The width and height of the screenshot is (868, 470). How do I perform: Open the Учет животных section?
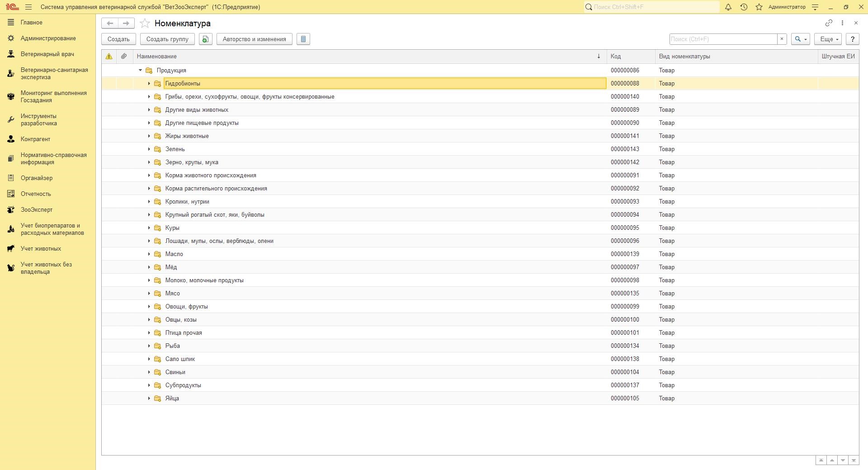pyautogui.click(x=47, y=249)
